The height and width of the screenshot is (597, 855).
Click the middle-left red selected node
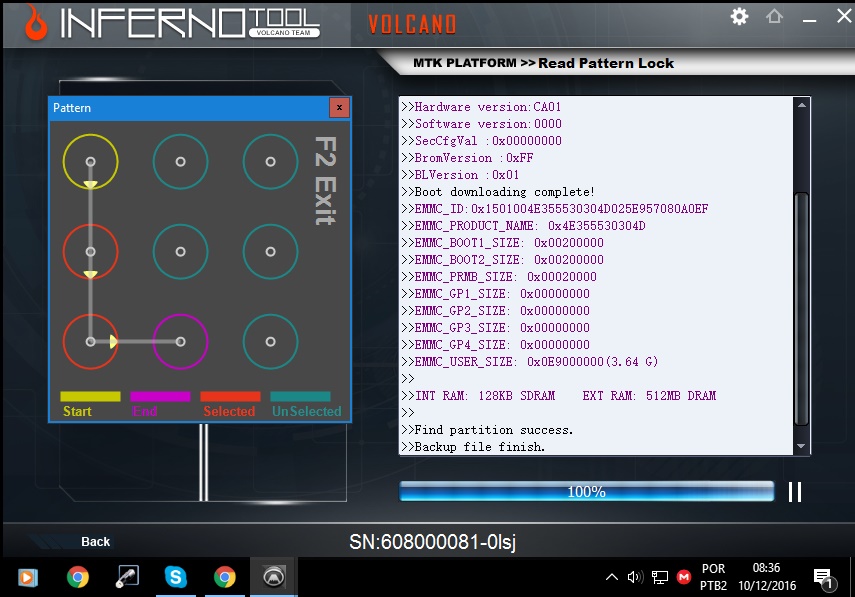click(x=91, y=252)
